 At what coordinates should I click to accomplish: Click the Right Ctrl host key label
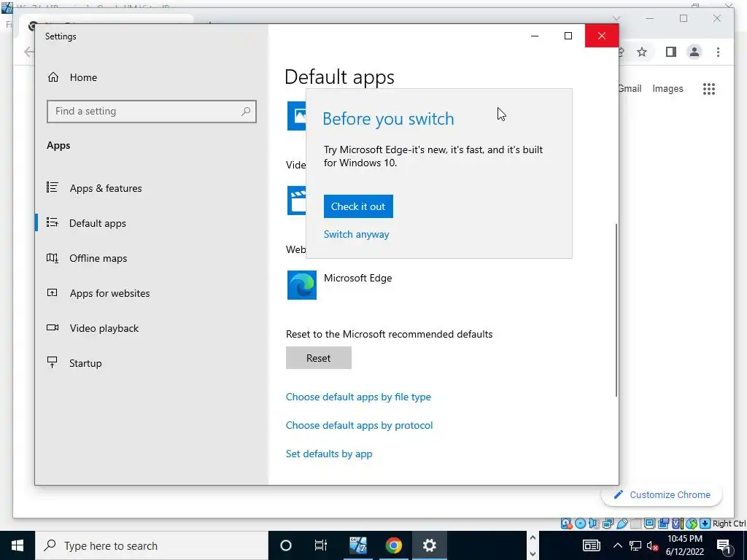[x=729, y=524]
